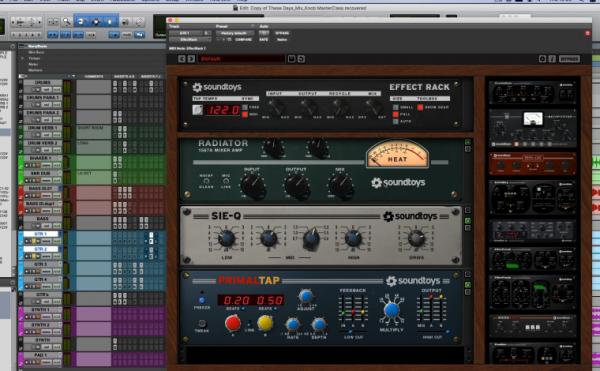Image resolution: width=600 pixels, height=371 pixels.
Task: Open the GTR 1 track selector dropdown
Action: click(186, 33)
